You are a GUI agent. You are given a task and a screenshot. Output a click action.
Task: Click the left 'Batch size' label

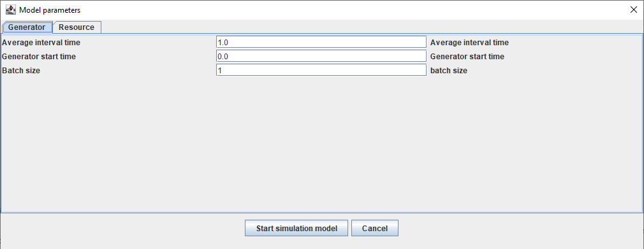(21, 70)
